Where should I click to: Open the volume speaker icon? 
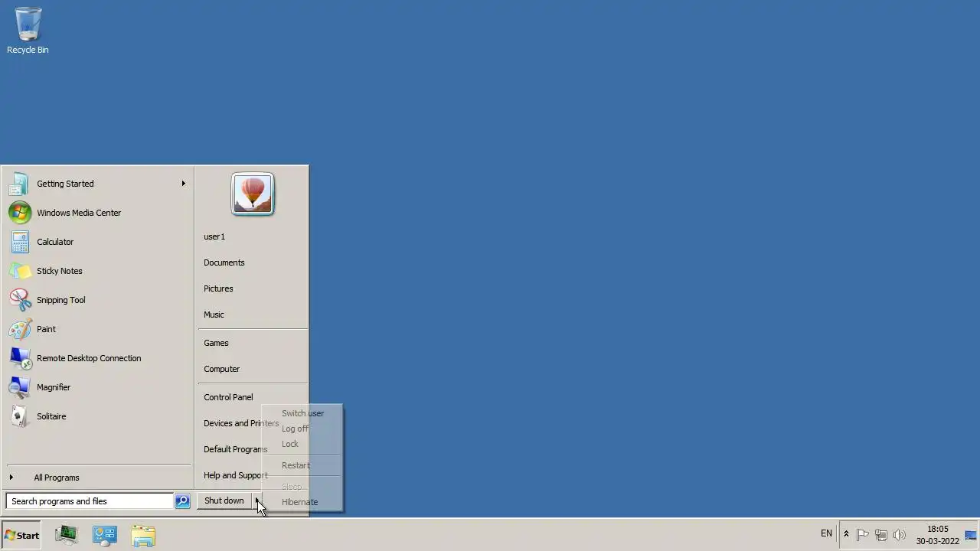[x=900, y=535]
